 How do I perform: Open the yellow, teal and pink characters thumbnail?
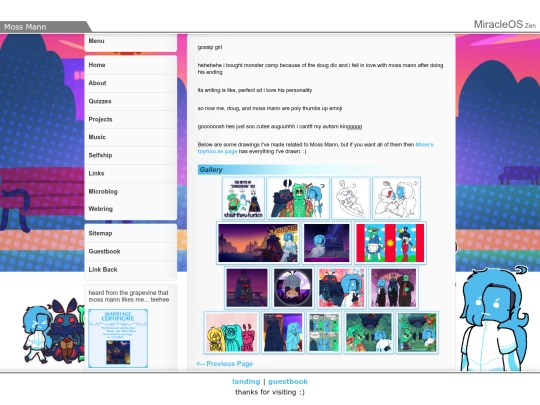[x=231, y=332]
